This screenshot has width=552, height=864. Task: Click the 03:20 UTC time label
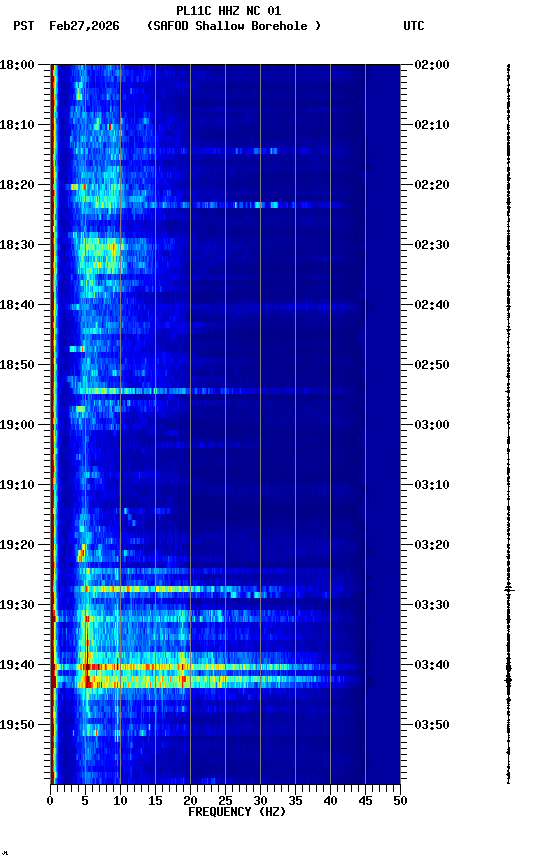tap(432, 545)
